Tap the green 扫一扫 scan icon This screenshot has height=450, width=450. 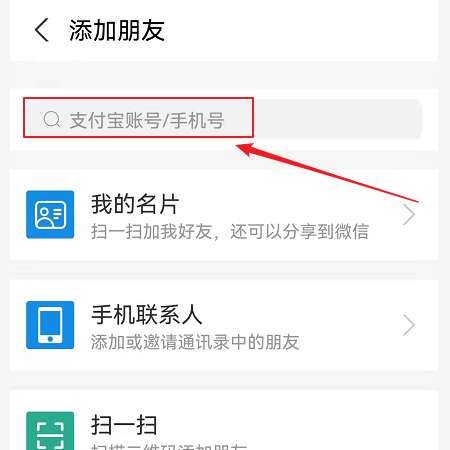(x=50, y=431)
